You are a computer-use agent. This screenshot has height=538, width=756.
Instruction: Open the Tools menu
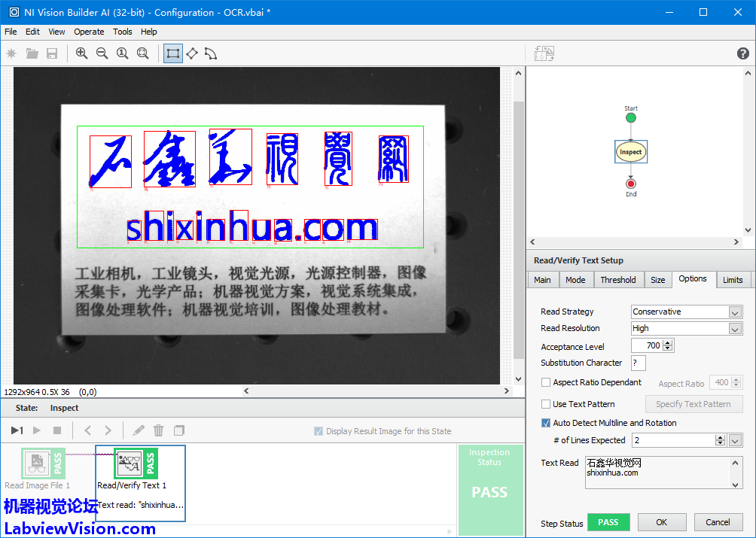click(123, 32)
